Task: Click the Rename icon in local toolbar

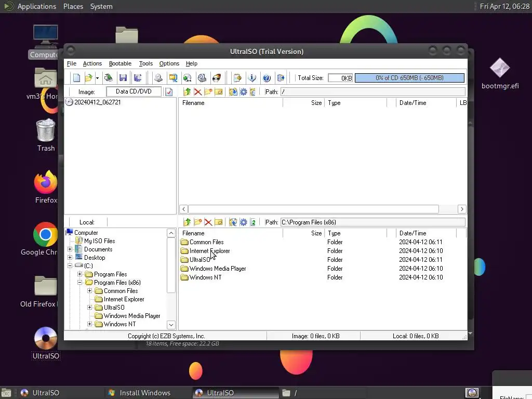Action: coord(219,222)
